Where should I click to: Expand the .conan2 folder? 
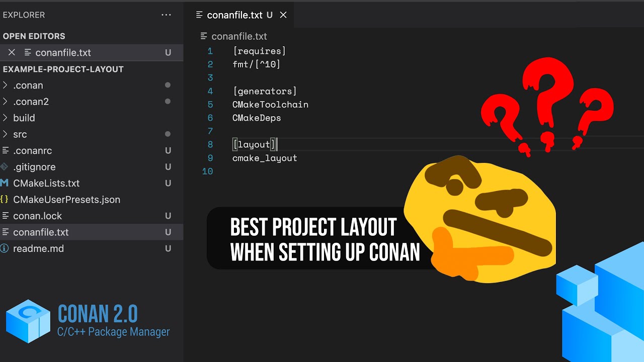(x=31, y=102)
